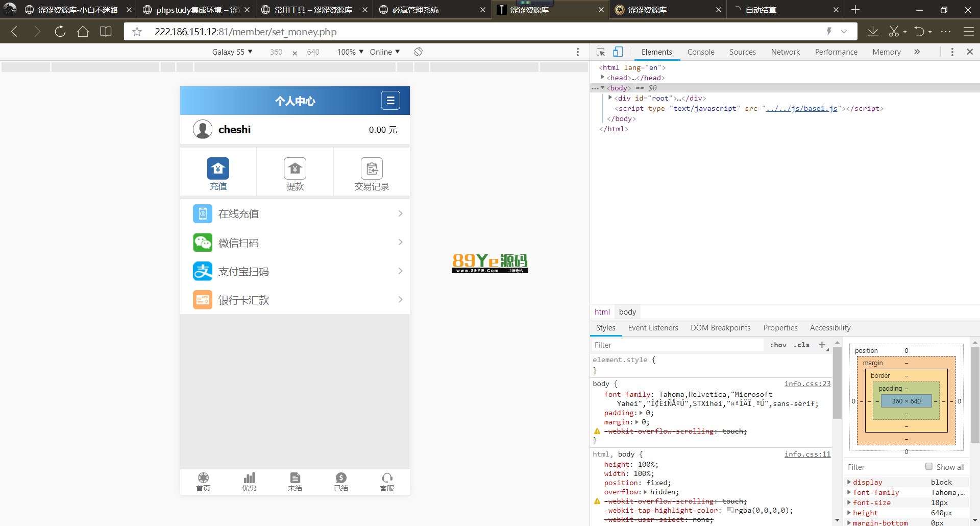Toggle the device toolbar icon in DevTools
Screen dimensions: 980x526
click(618, 52)
